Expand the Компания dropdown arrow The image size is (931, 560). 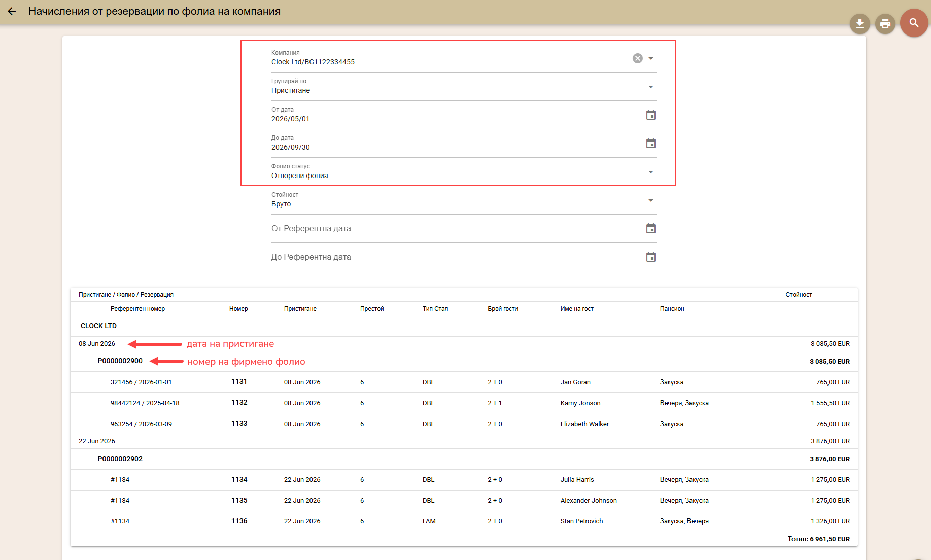(x=651, y=58)
